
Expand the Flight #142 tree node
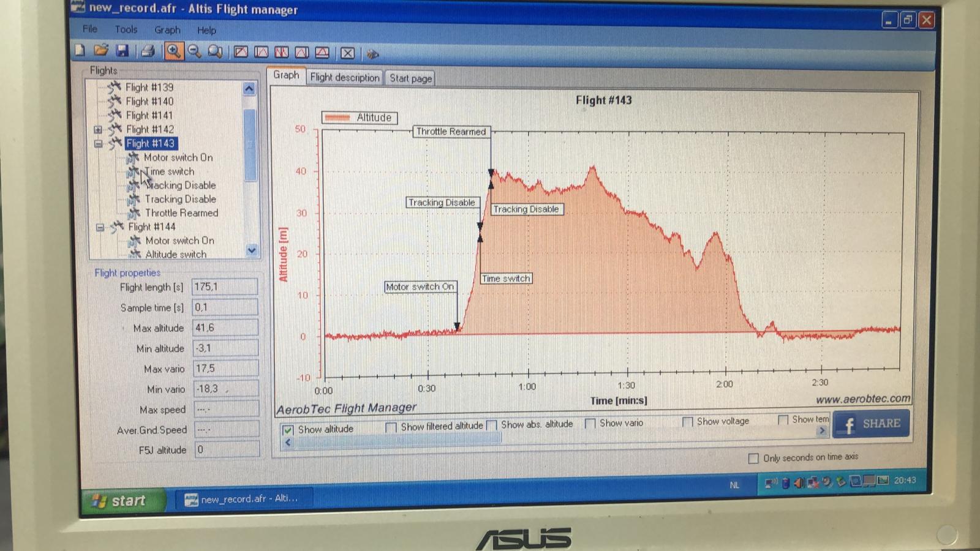coord(98,130)
